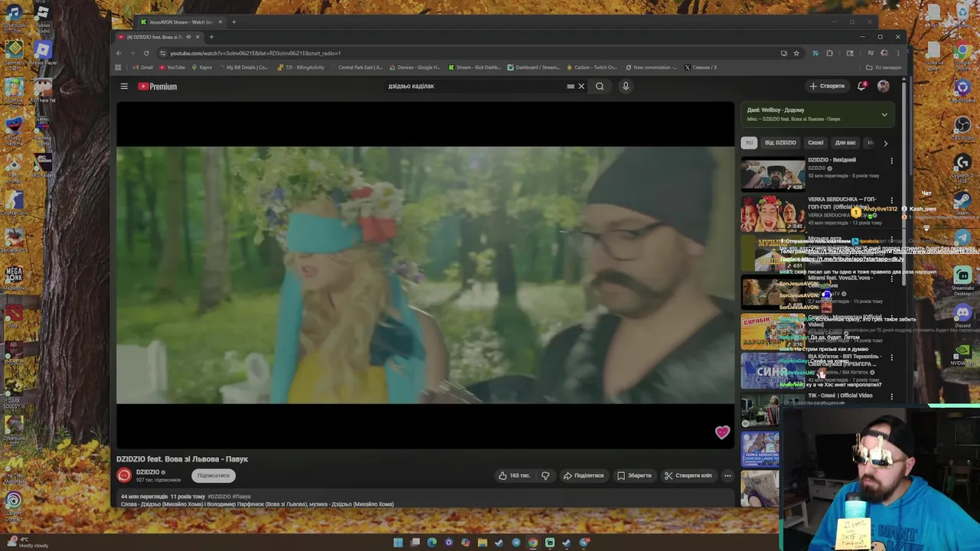Reload the YouTube page
This screenshot has height=551, width=980.
146,53
